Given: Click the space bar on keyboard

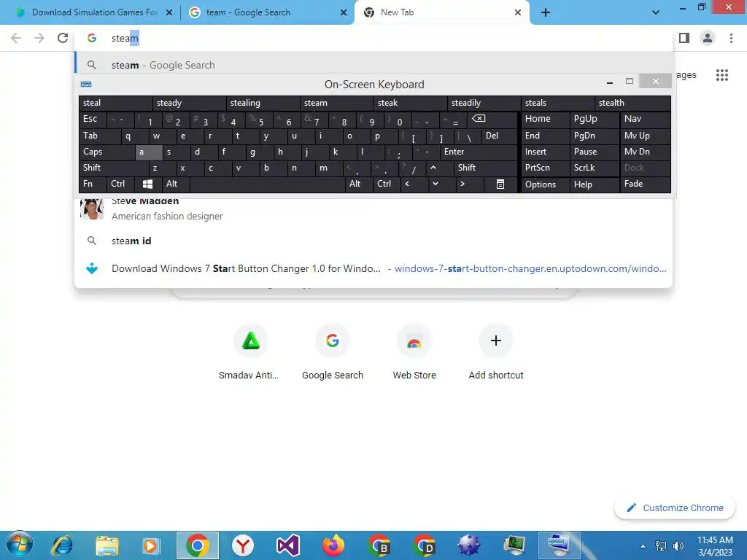Looking at the screenshot, I should click(267, 184).
